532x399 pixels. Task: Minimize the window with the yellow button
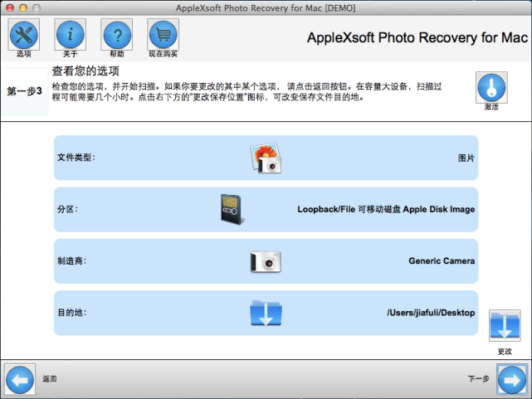pos(23,7)
